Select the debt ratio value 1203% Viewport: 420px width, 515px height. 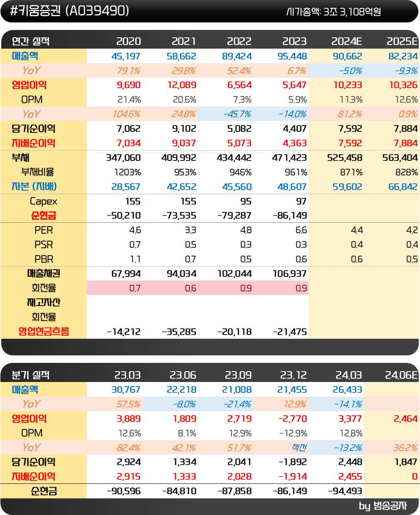[x=128, y=172]
